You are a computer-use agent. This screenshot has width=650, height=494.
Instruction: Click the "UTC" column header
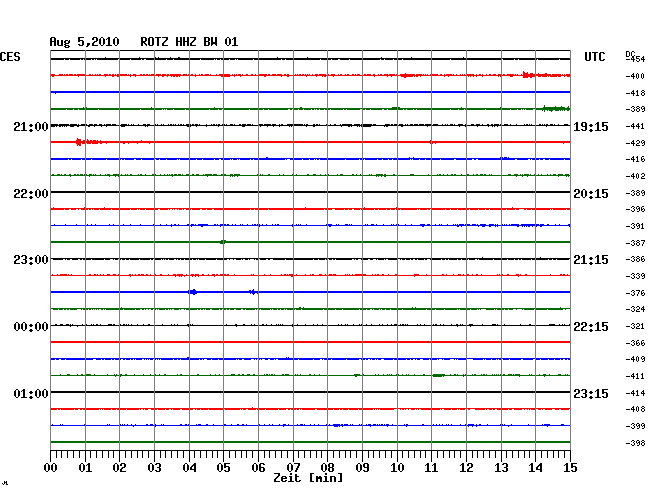pyautogui.click(x=594, y=57)
